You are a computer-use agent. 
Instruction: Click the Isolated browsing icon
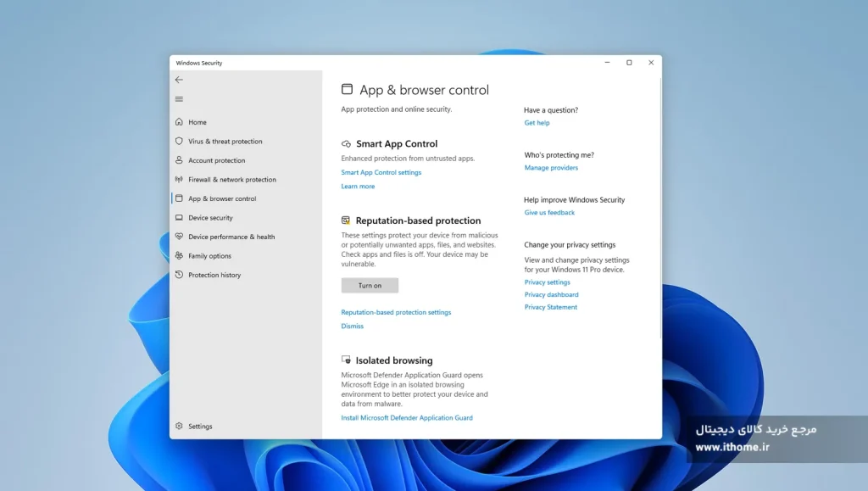point(346,360)
